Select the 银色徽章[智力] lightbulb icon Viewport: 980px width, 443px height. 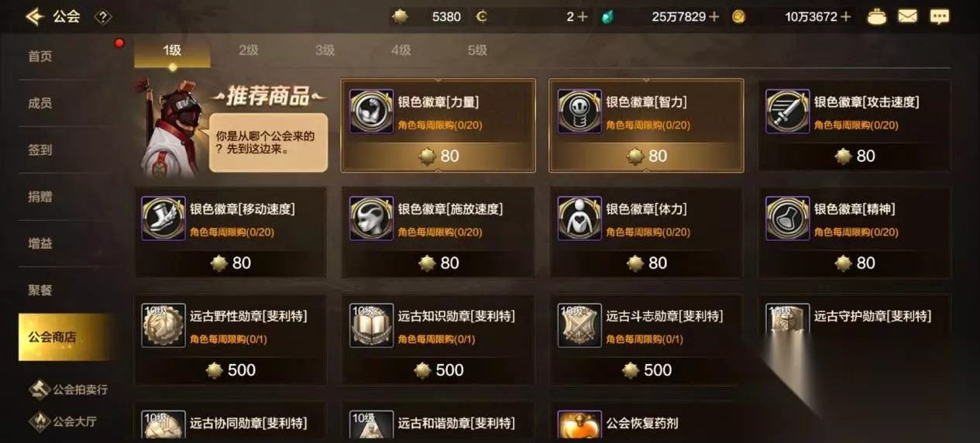coord(579,112)
